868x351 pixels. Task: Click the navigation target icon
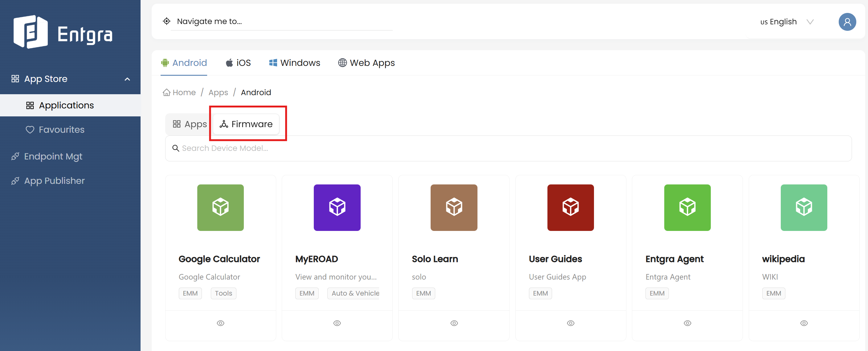coord(166,21)
